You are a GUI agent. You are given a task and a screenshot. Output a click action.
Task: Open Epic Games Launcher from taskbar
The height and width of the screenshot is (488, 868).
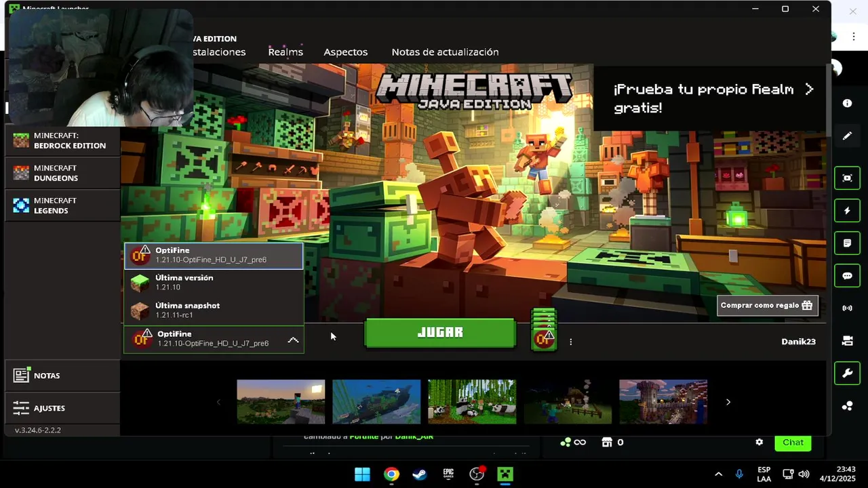coord(448,474)
